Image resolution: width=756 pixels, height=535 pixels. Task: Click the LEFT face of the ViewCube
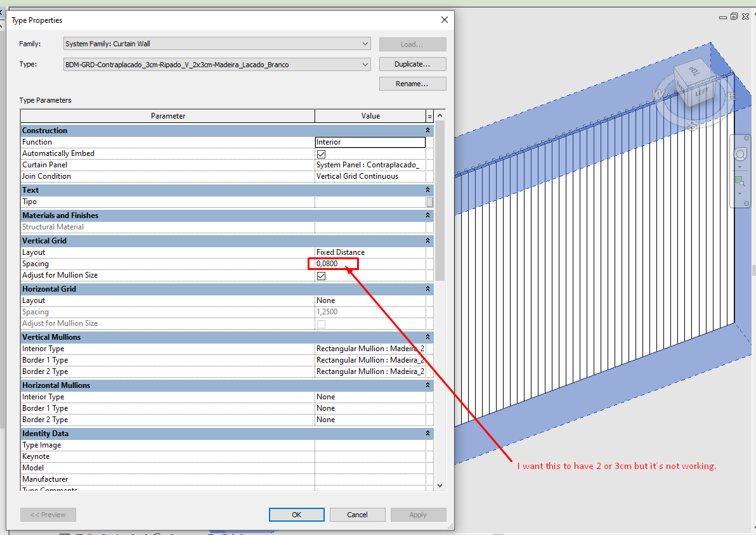(701, 92)
